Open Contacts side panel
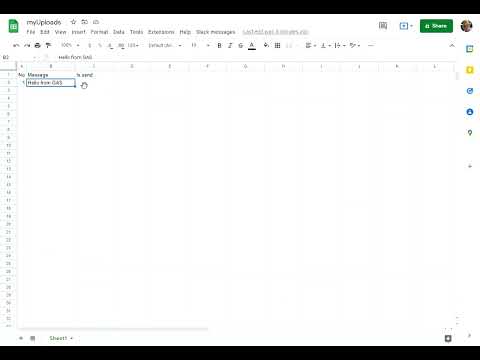 (x=470, y=112)
